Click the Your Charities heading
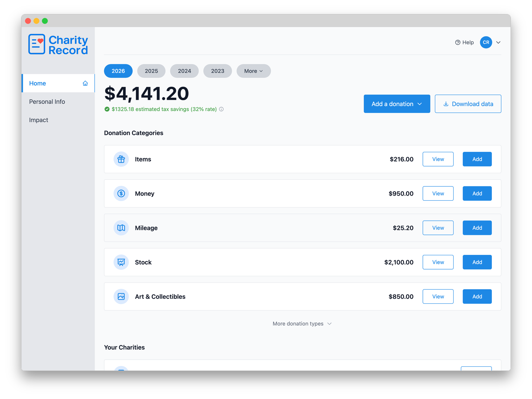Screen dimensions: 532x399 coord(125,347)
